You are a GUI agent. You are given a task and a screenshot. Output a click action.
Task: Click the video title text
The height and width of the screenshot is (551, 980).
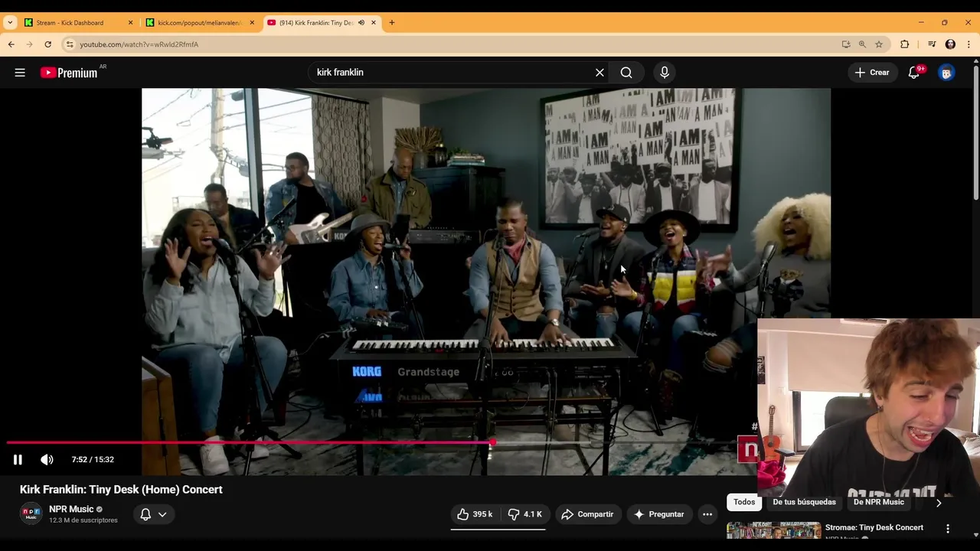point(121,490)
